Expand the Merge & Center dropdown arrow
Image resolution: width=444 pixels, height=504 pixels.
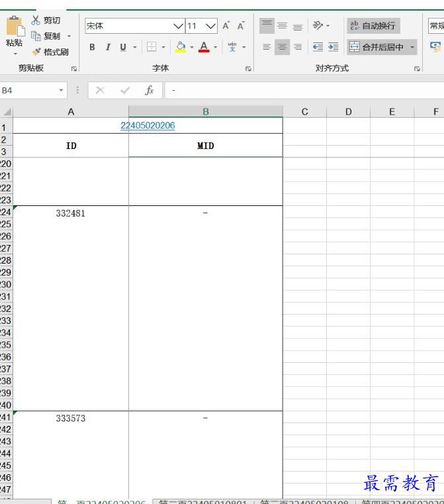[412, 47]
